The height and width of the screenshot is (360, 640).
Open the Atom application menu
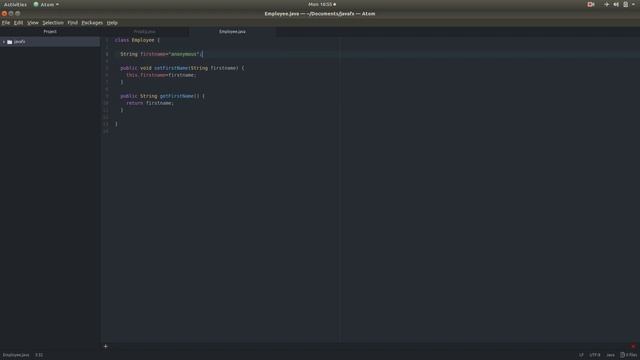pos(46,4)
